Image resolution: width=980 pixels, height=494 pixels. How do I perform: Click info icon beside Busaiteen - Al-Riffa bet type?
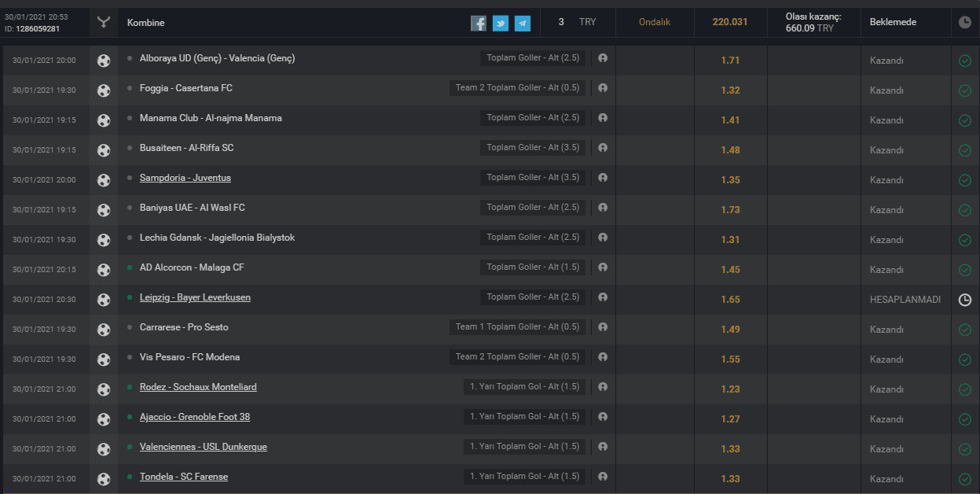tap(603, 148)
